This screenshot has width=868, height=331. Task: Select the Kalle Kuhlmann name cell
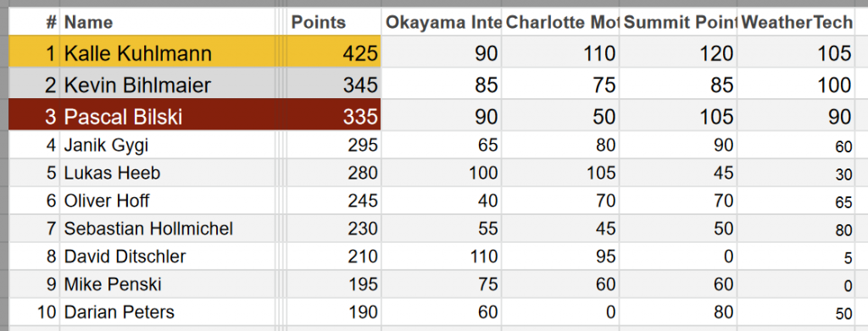pos(167,52)
